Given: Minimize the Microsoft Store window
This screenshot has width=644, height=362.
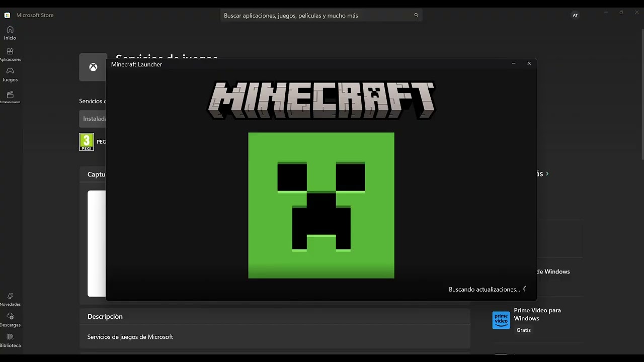Looking at the screenshot, I should pyautogui.click(x=606, y=13).
